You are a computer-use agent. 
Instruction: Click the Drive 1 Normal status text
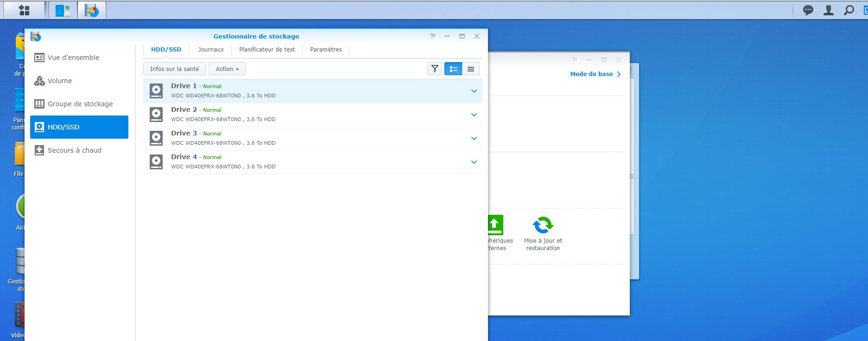pos(212,86)
